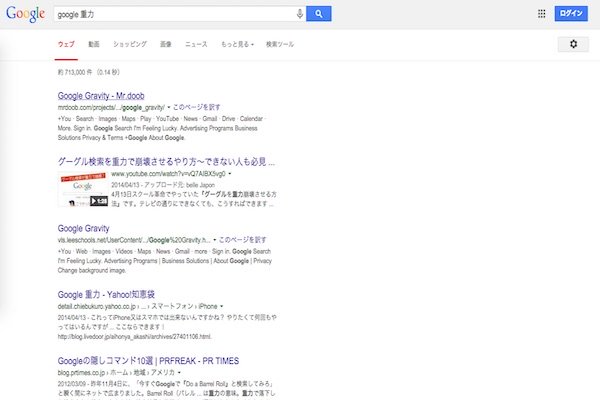
Task: Click the URL text "www.youtube.com/watch?v=vQ7AIBX5vg0"
Action: click(168, 174)
